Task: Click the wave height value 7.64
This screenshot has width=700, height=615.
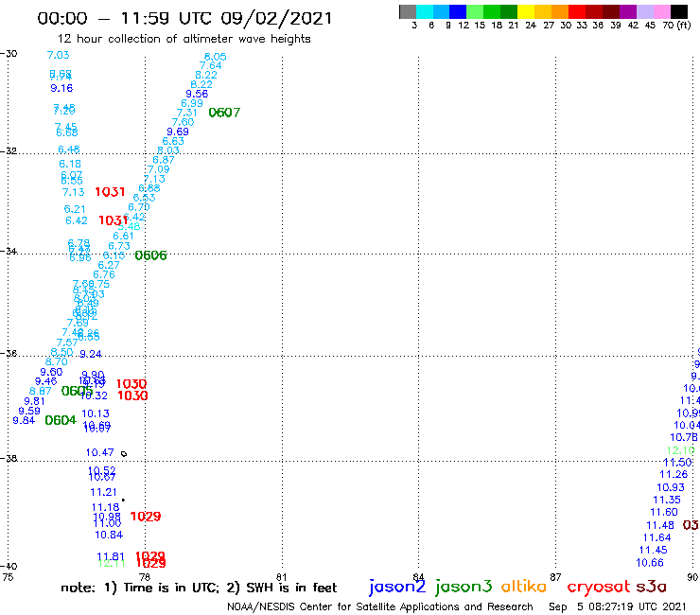Action: 210,65
